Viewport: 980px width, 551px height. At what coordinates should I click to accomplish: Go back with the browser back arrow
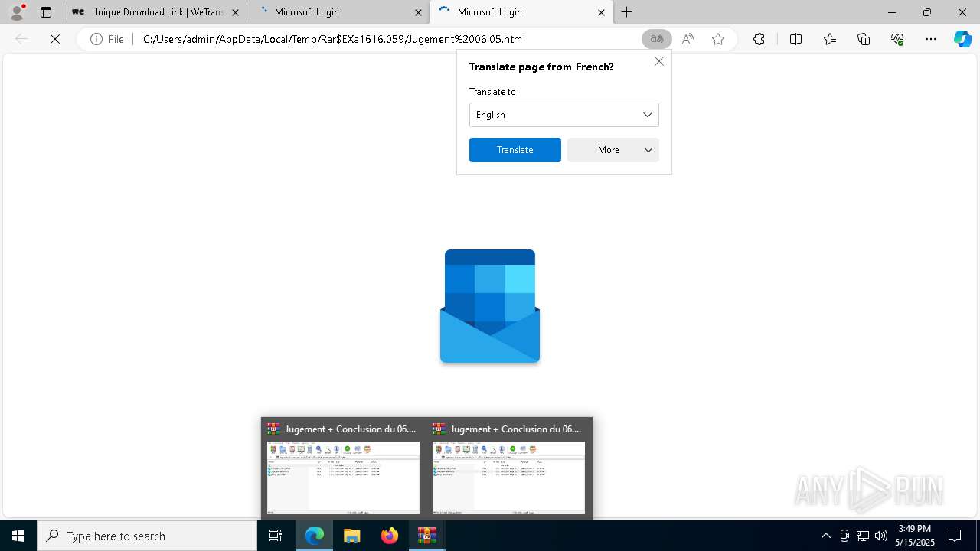pos(21,39)
